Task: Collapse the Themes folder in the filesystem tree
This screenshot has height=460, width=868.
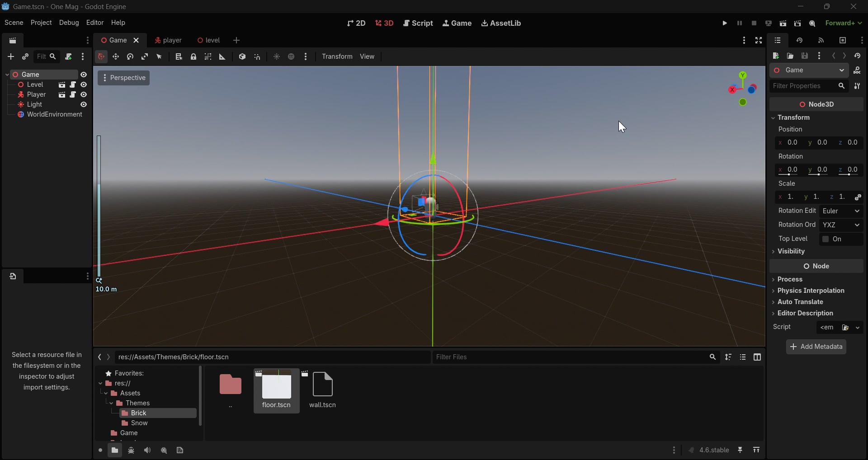Action: click(111, 403)
